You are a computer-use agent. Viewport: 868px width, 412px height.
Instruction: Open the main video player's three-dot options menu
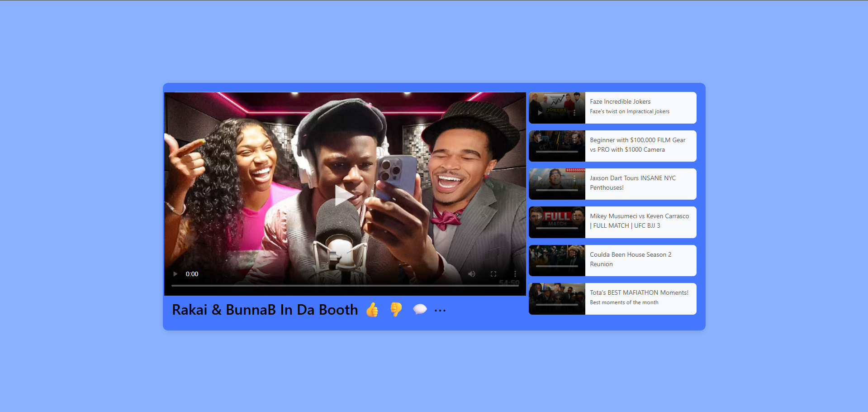point(515,274)
